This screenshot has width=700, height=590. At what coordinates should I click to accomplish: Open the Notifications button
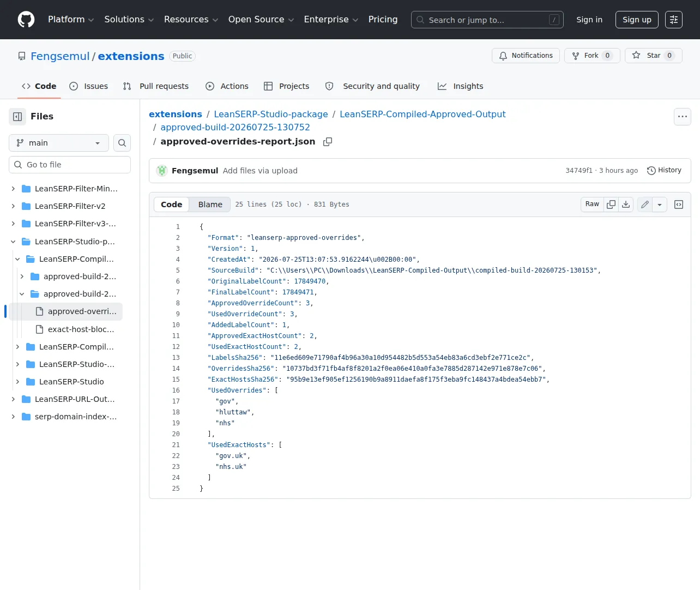[526, 56]
